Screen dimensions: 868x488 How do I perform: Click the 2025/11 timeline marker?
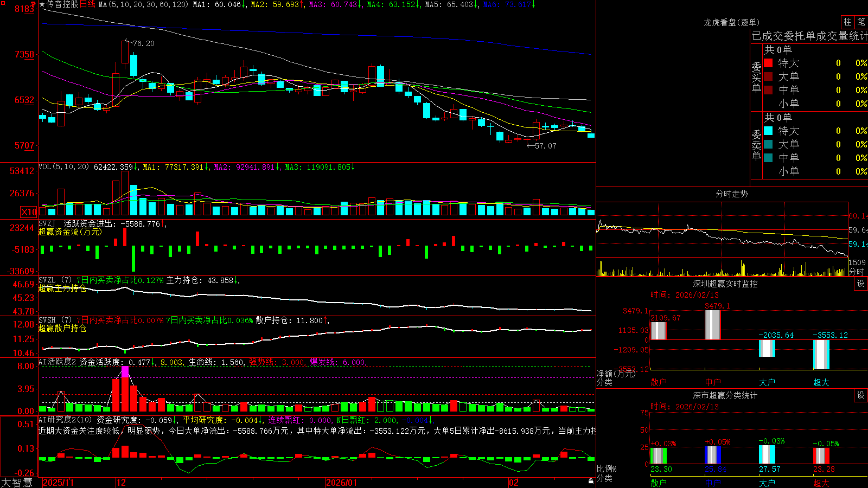click(59, 483)
